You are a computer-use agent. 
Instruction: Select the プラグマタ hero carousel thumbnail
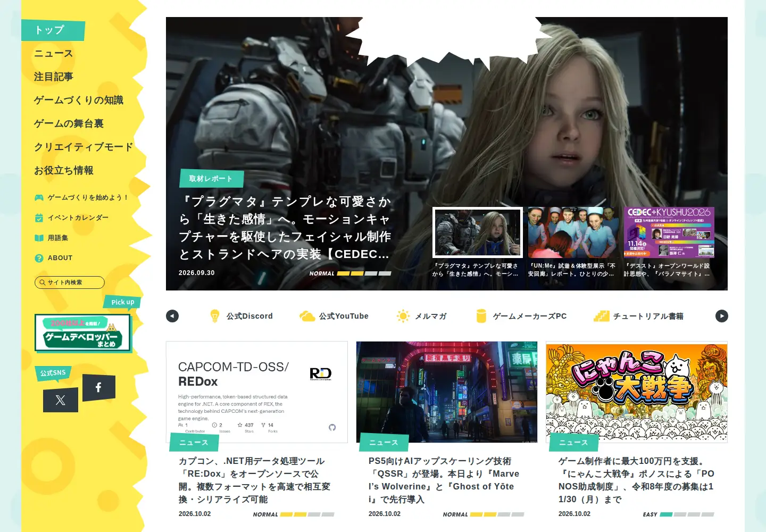(478, 232)
